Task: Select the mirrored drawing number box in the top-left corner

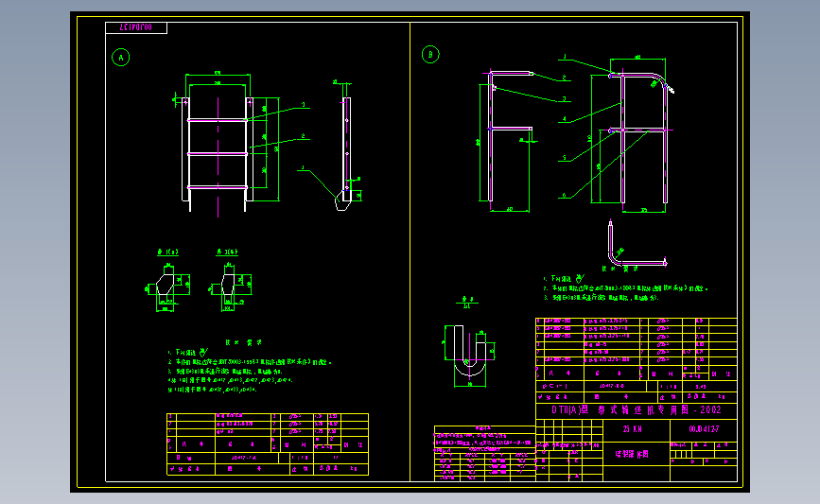Action: click(136, 27)
